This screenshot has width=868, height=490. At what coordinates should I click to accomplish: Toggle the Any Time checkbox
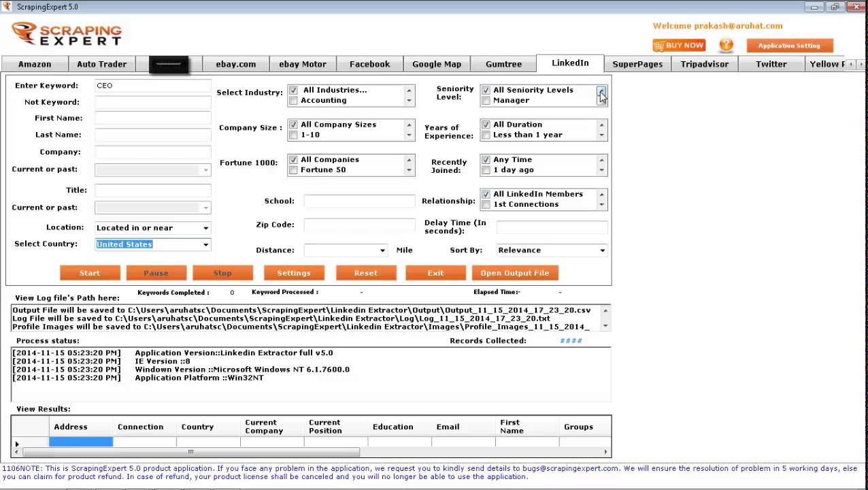pos(486,160)
